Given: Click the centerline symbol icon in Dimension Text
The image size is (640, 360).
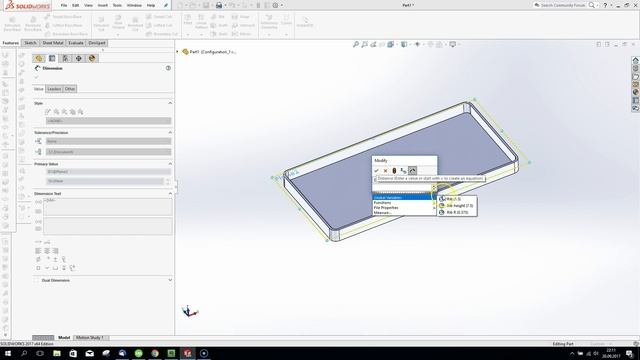Looking at the screenshot, I should 64,259.
